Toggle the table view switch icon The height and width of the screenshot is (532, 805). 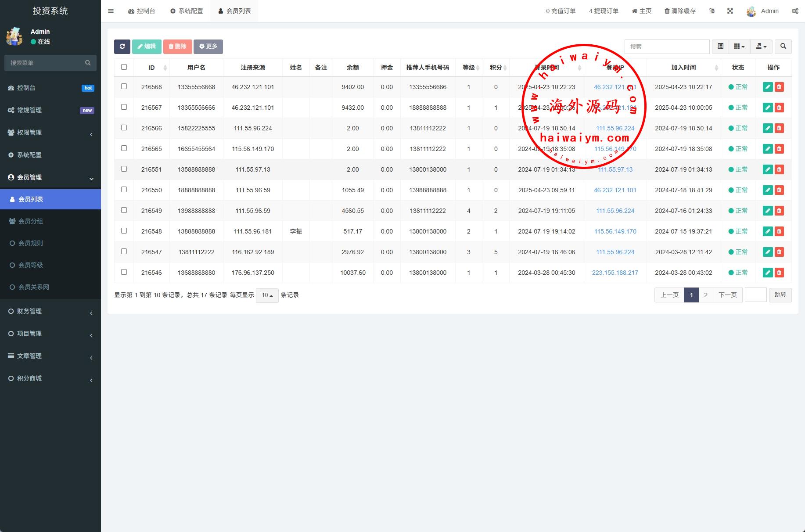(x=720, y=47)
